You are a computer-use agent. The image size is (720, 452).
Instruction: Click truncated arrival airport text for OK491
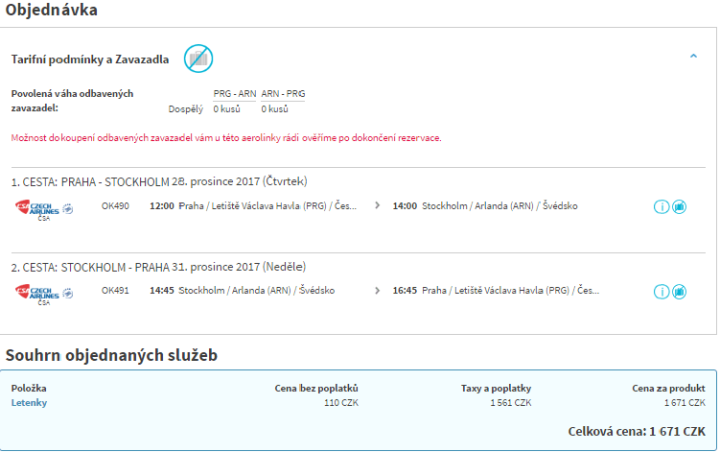510,291
